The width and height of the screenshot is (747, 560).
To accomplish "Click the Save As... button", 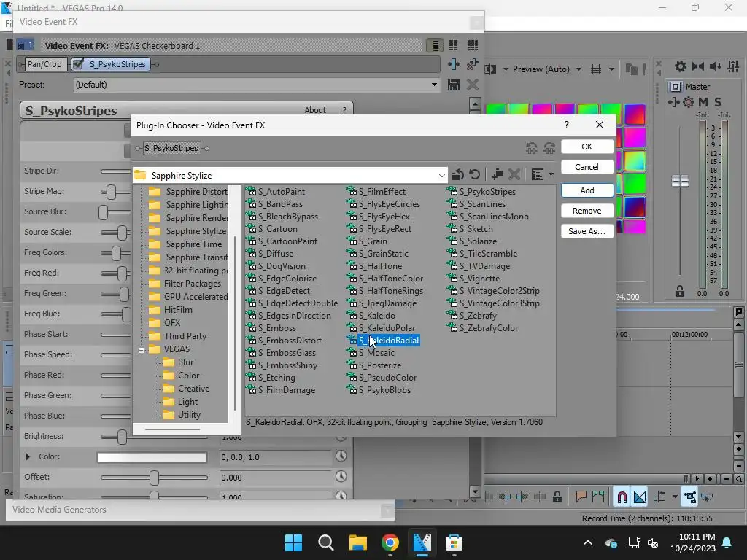I will (x=587, y=231).
